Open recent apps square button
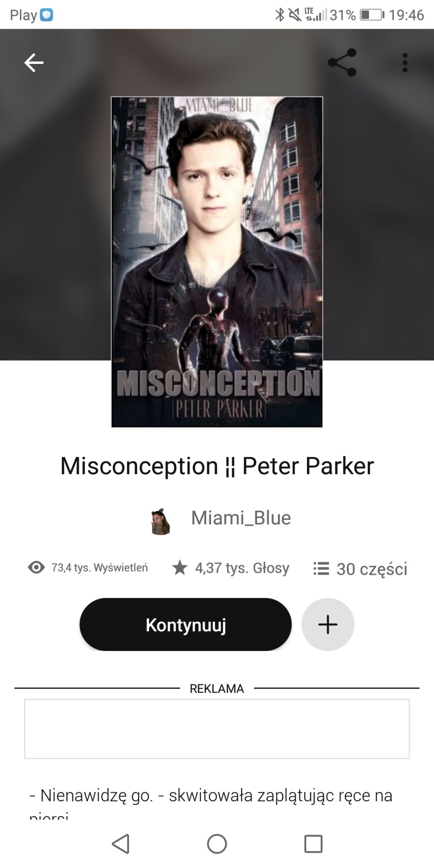The image size is (434, 868). 314,844
